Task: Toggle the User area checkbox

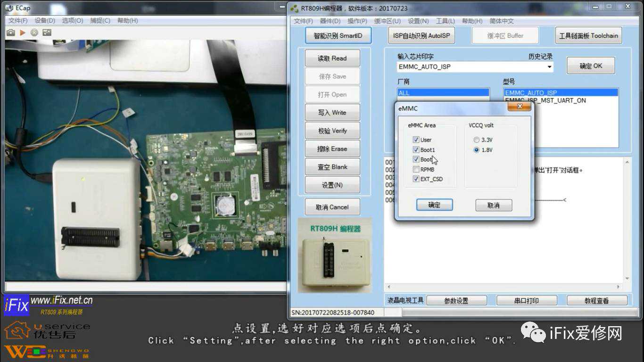Action: pyautogui.click(x=416, y=140)
